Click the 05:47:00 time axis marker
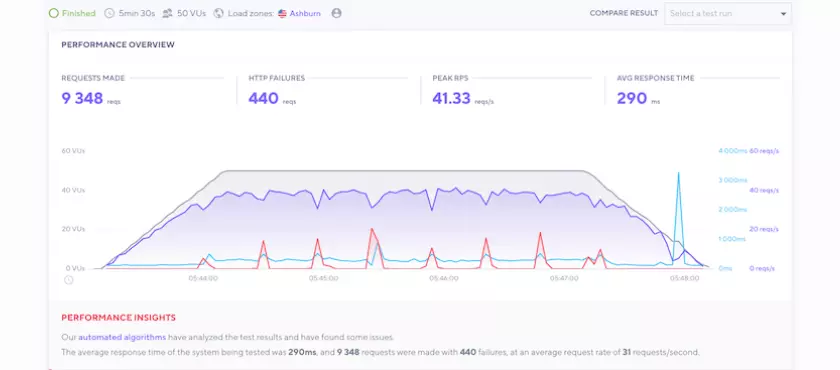The width and height of the screenshot is (840, 370). coord(565,278)
